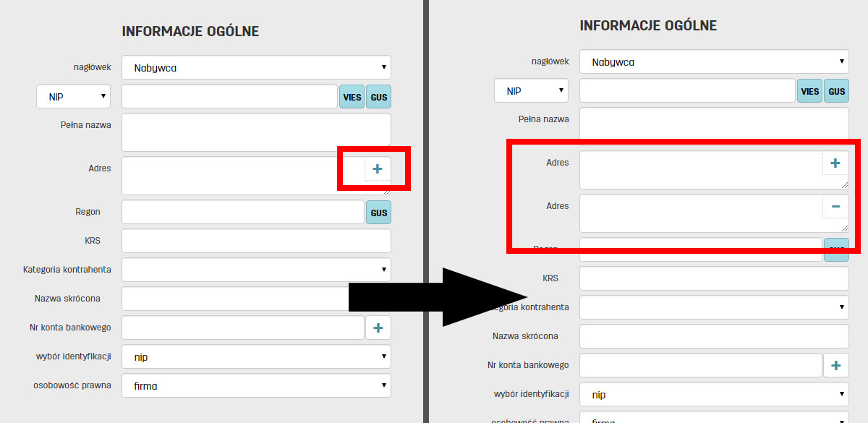868x423 pixels.
Task: Click the GUS icon next to the Regon field
Action: point(378,212)
